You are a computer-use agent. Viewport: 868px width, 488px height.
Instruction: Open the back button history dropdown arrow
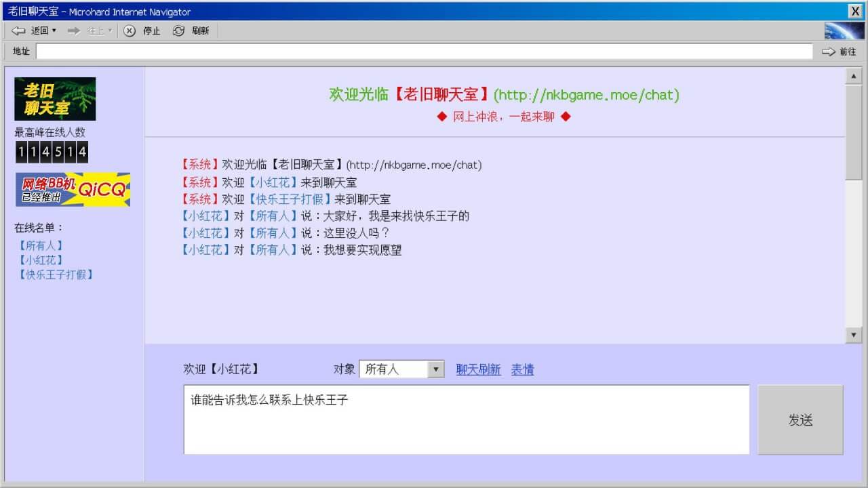(54, 30)
